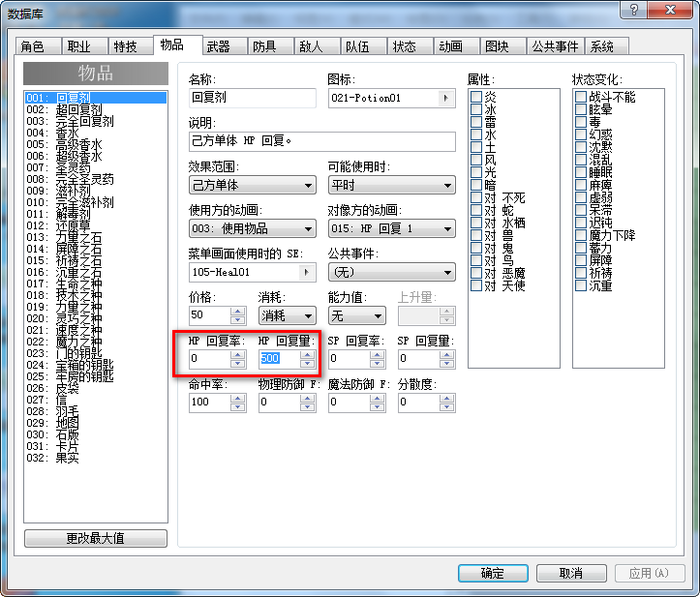Open the 消耗 dropdown
The height and width of the screenshot is (597, 700).
click(x=287, y=315)
